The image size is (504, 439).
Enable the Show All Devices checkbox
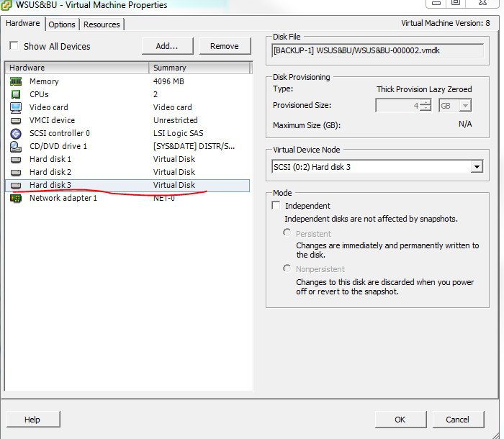[14, 45]
